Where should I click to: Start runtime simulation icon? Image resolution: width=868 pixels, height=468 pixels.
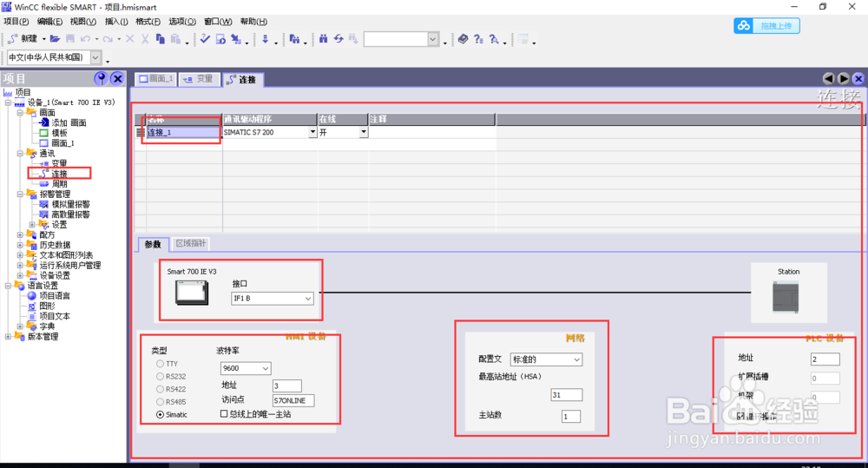pos(220,39)
